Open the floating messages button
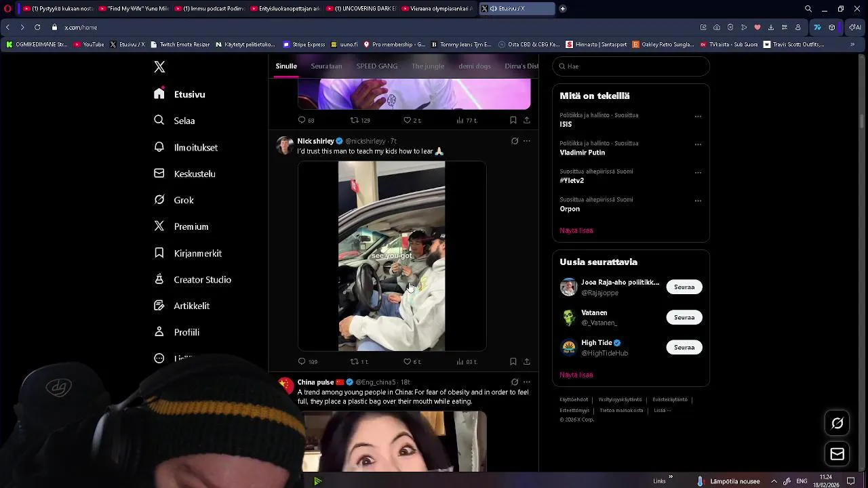Screen dimensions: 868x488 click(x=837, y=454)
